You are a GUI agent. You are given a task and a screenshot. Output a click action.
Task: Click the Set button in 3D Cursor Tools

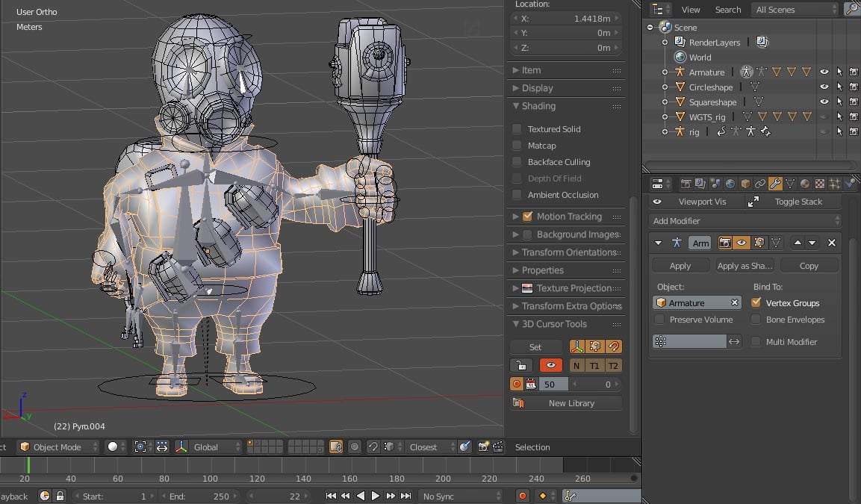(x=535, y=347)
